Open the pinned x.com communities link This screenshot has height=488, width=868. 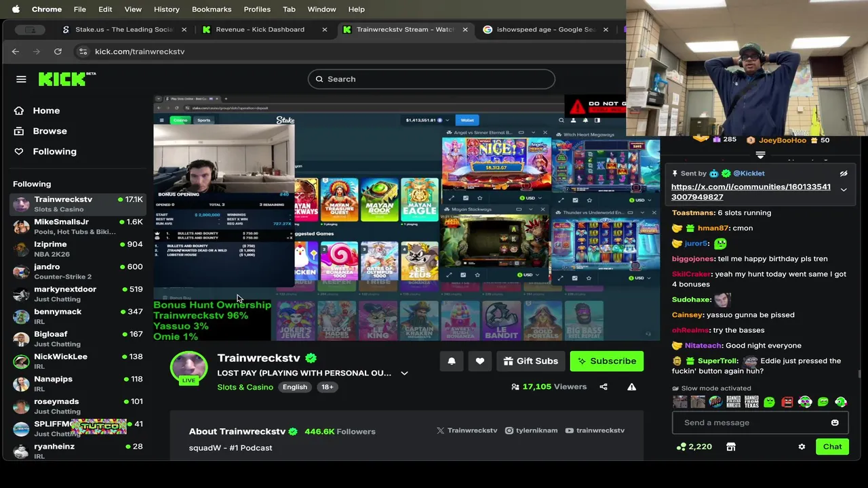click(x=751, y=192)
